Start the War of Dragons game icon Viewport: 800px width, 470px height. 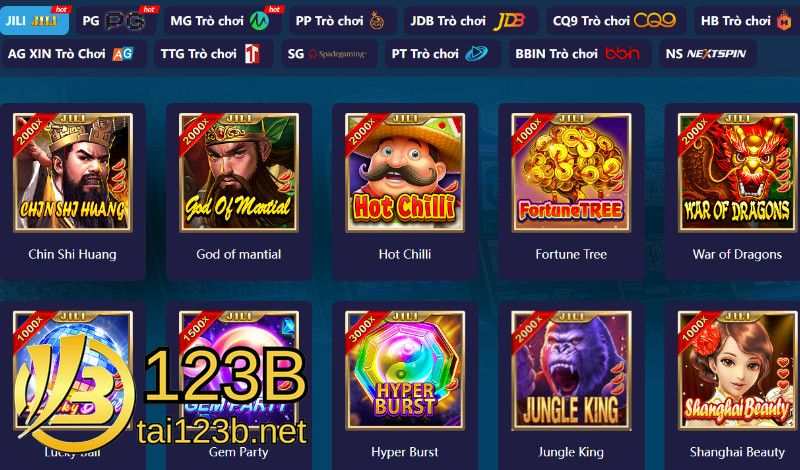pos(737,172)
